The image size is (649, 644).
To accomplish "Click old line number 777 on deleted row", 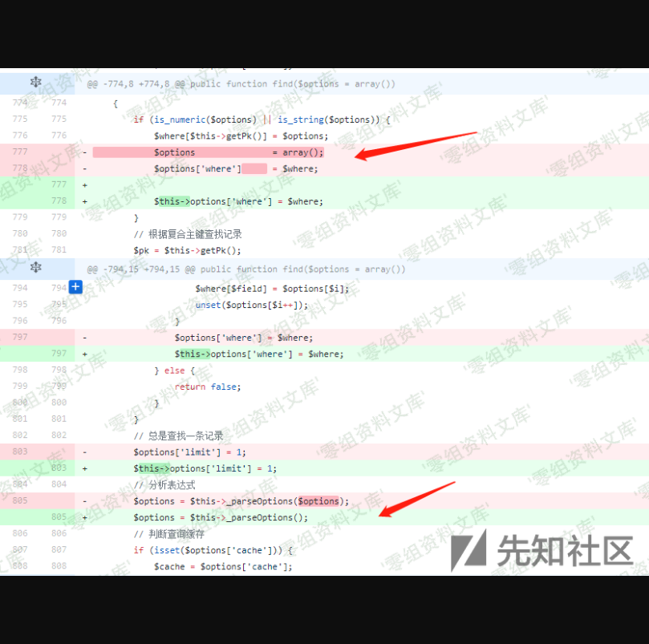I will (20, 152).
